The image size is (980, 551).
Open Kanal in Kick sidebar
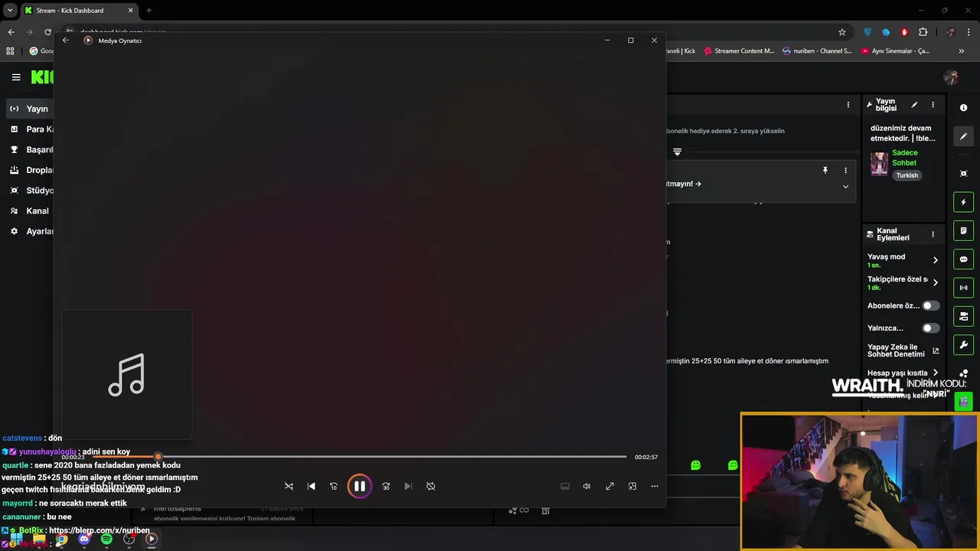click(31, 211)
